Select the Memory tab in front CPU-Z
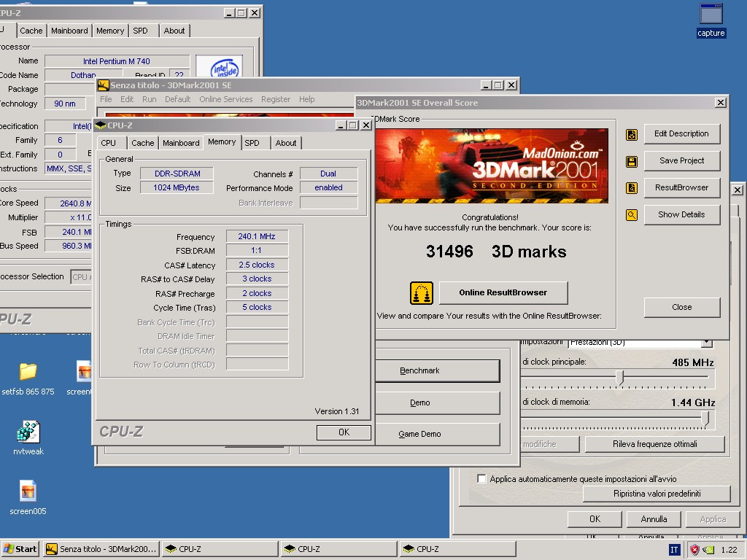Image resolution: width=747 pixels, height=560 pixels. click(222, 142)
